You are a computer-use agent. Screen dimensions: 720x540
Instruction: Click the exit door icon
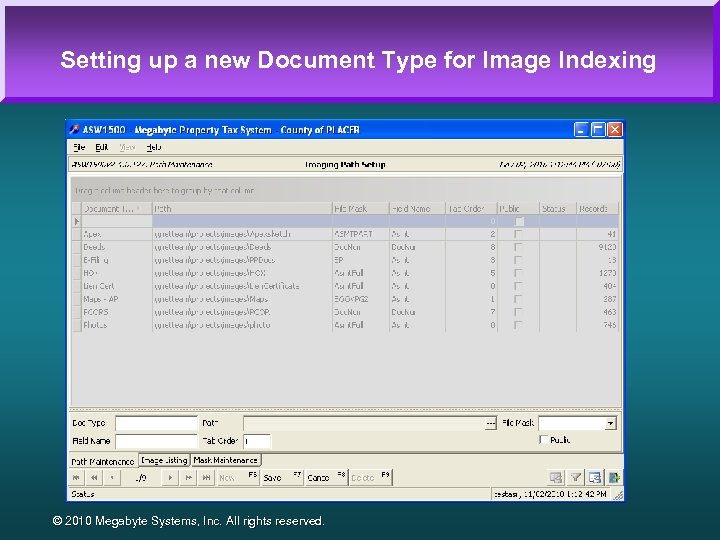point(615,478)
